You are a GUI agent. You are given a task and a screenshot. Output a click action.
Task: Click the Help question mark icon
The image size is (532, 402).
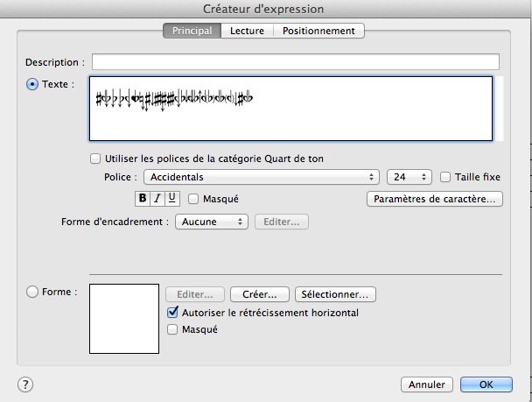tap(24, 384)
